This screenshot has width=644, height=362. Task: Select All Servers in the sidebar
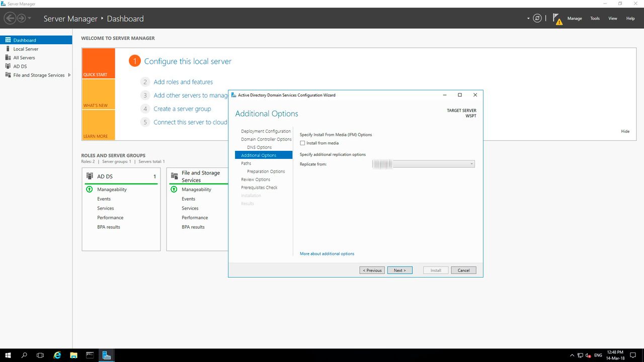pos(36,57)
